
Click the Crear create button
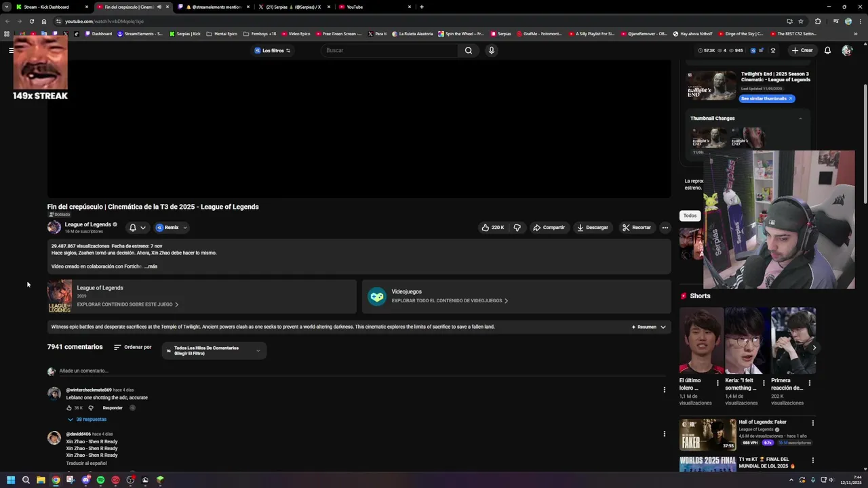[802, 50]
